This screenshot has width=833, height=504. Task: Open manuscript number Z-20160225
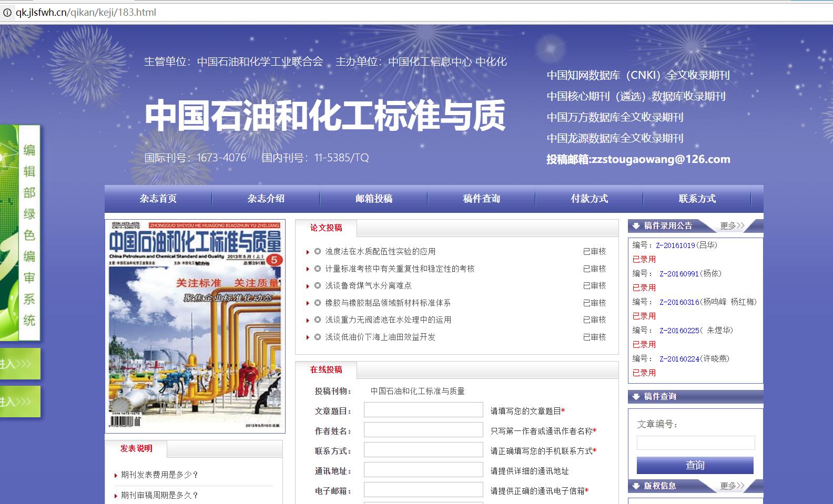tap(679, 331)
